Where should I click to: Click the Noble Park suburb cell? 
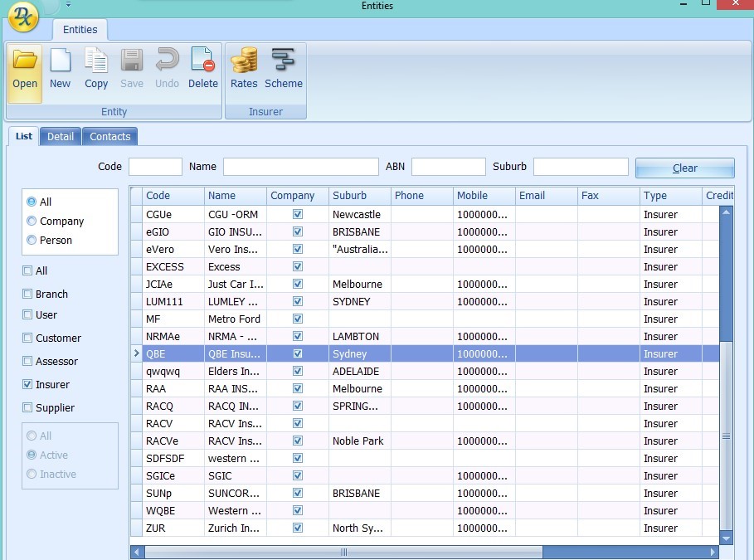tap(360, 441)
